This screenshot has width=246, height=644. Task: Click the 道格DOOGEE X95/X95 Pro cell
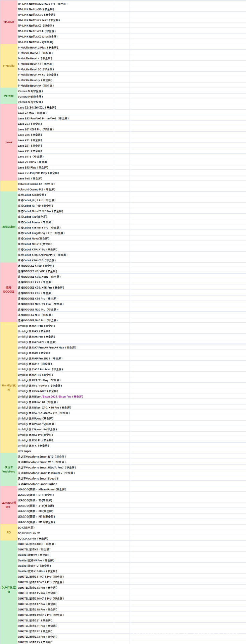tap(65, 287)
